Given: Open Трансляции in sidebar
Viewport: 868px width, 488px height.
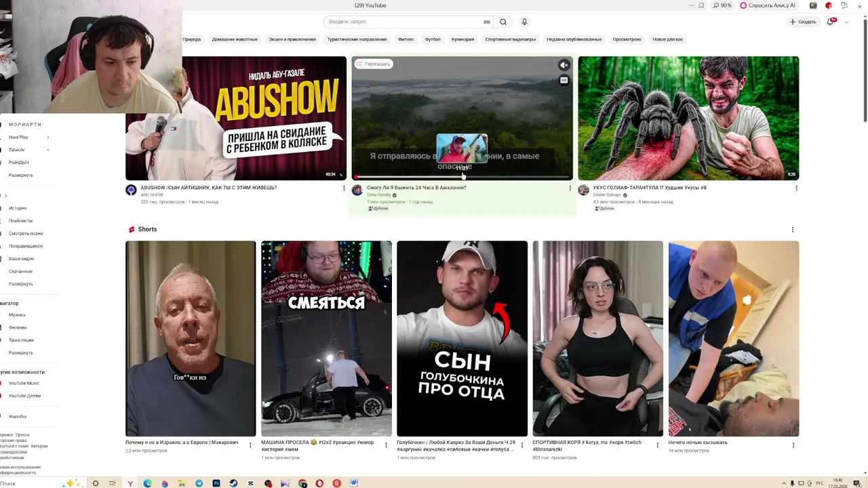Looking at the screenshot, I should [x=21, y=340].
